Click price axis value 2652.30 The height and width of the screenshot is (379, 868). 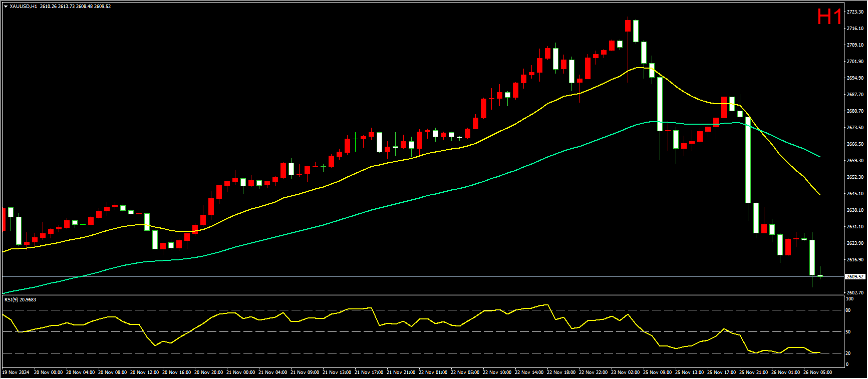[x=855, y=177]
